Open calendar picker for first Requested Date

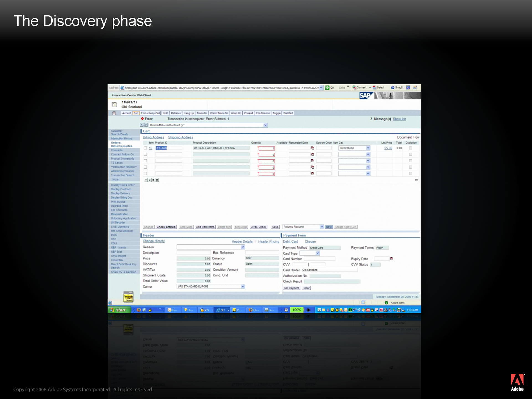[x=312, y=148]
